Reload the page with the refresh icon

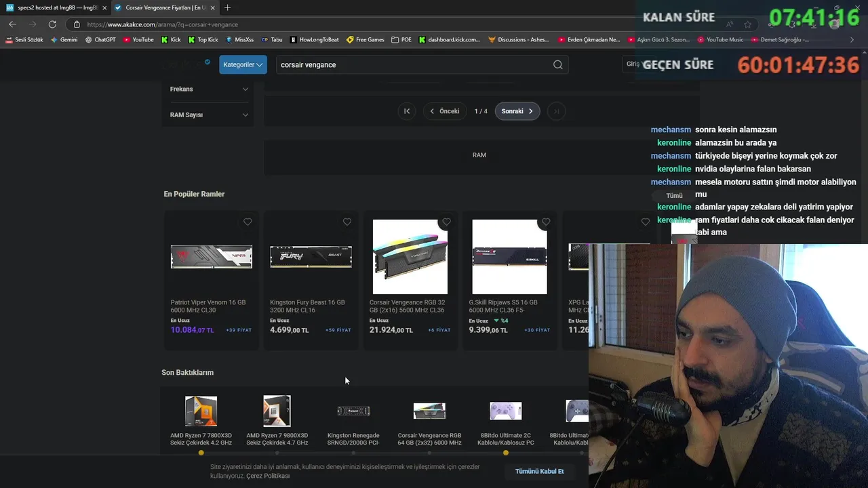52,24
